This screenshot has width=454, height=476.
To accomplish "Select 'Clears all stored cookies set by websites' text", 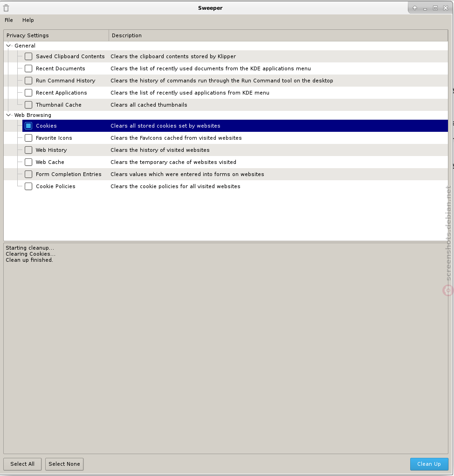I will pyautogui.click(x=165, y=126).
